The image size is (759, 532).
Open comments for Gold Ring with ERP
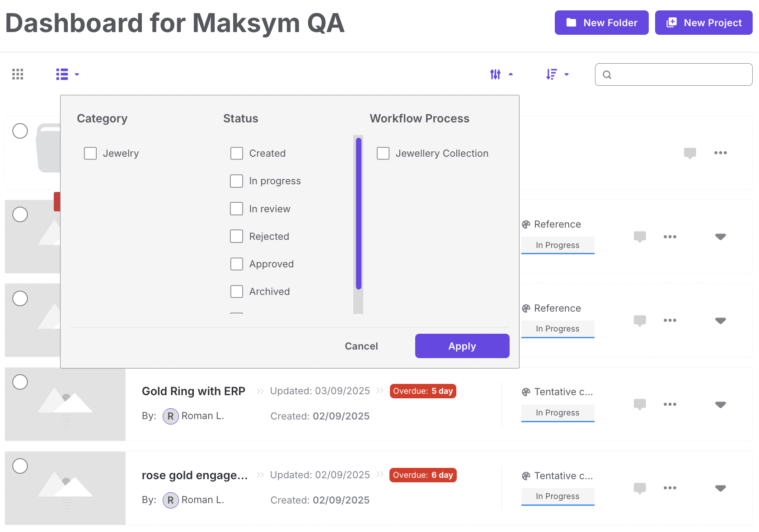coord(640,404)
